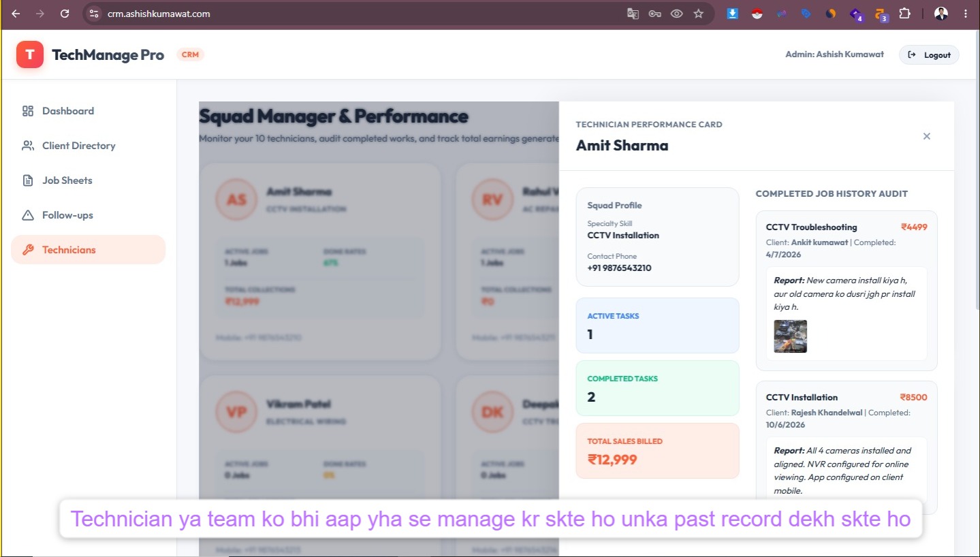Click the Total Sales Billed ₹12,999 card
This screenshot has height=557, width=980.
click(657, 451)
